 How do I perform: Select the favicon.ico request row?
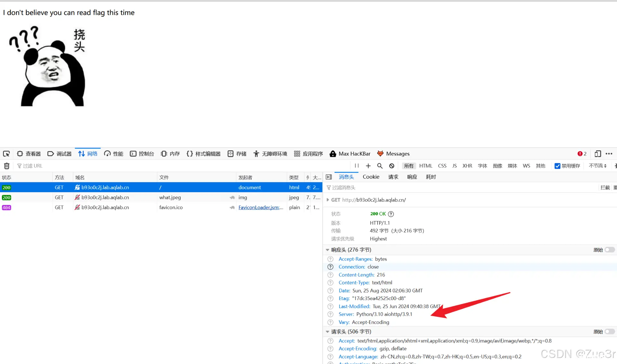coord(161,207)
